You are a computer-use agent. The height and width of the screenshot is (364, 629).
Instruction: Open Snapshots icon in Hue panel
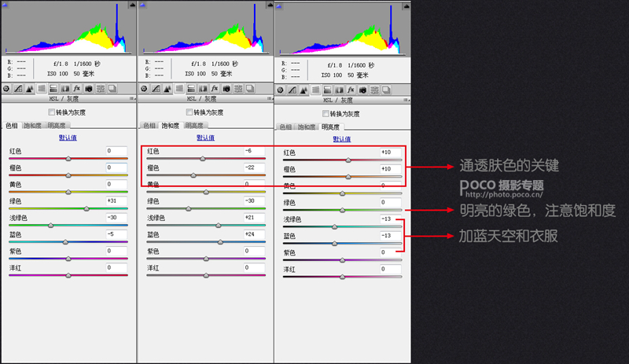coord(112,89)
